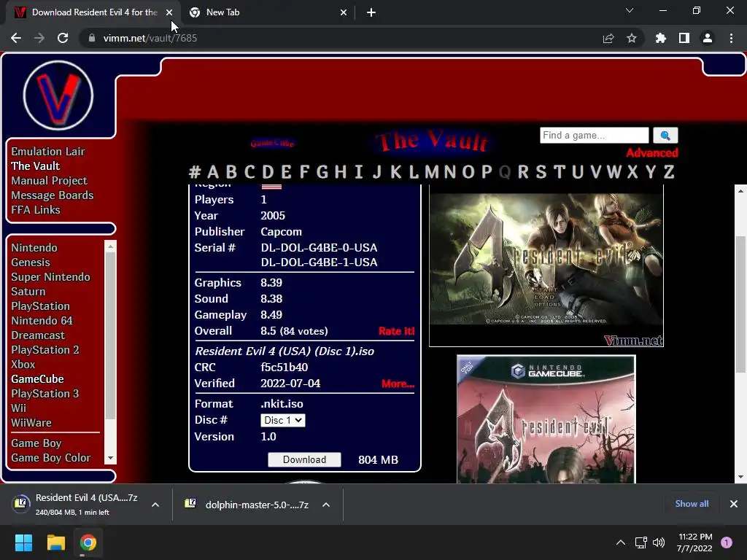Select WiiWare in console list
The height and width of the screenshot is (560, 747).
click(31, 423)
